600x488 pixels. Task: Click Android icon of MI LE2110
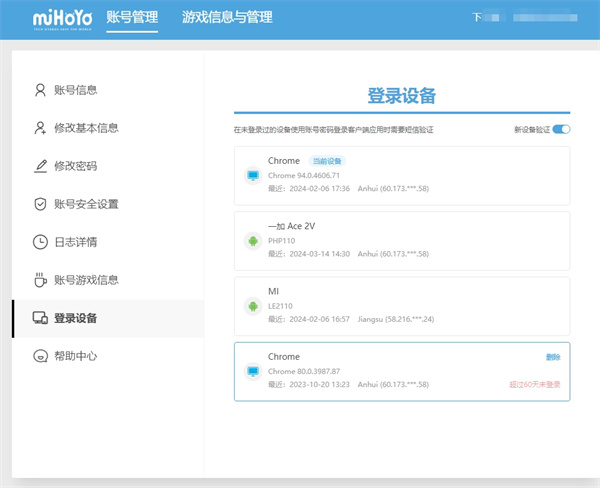[x=253, y=306]
